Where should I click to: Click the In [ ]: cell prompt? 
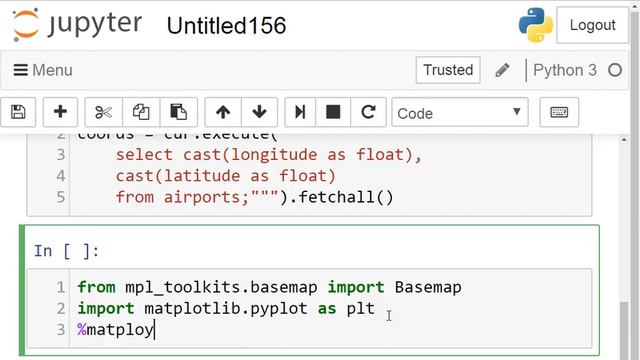(66, 251)
